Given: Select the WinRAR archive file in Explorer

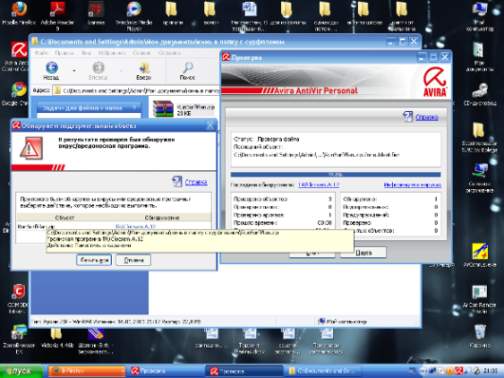Looking at the screenshot, I should tap(183, 109).
